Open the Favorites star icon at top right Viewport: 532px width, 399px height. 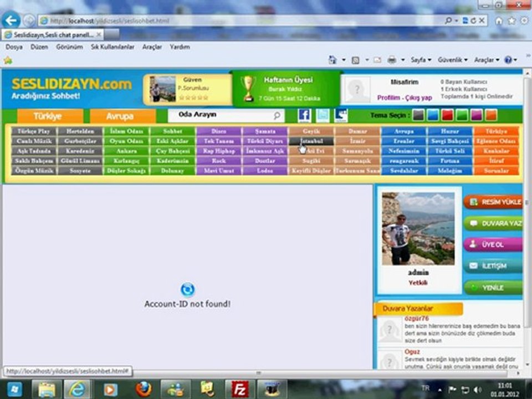(511, 21)
